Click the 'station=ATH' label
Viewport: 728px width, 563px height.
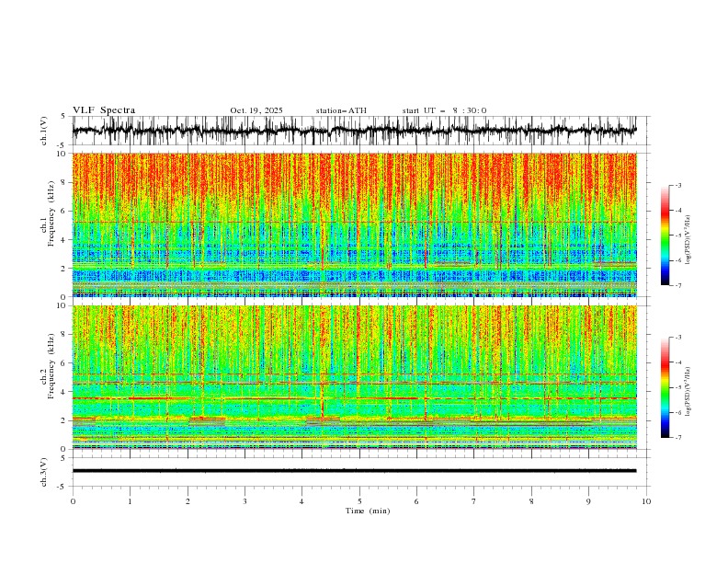[341, 110]
